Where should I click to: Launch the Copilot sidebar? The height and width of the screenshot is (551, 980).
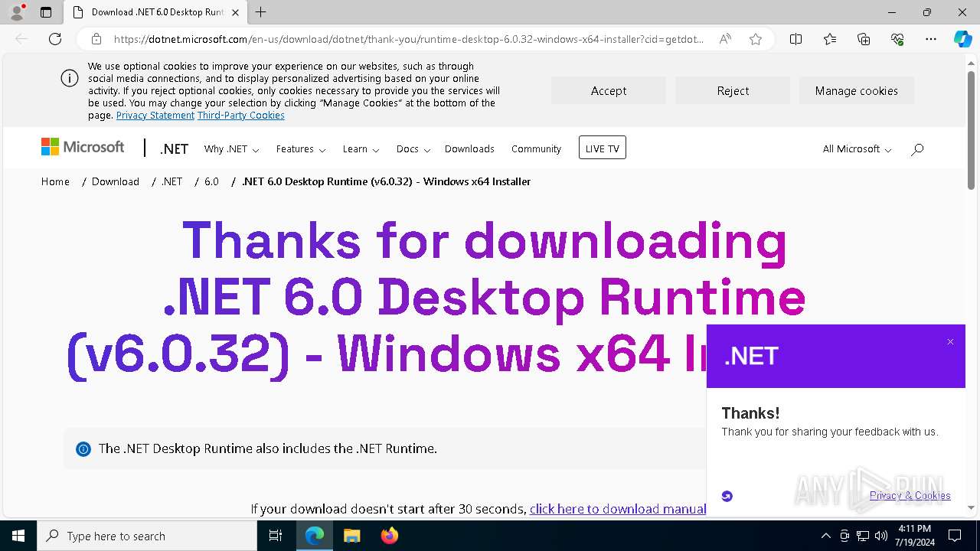pos(962,39)
